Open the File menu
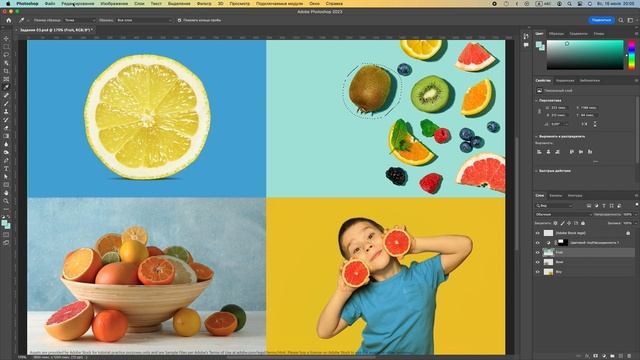Viewport: 640px width, 360px height. pos(50,3)
